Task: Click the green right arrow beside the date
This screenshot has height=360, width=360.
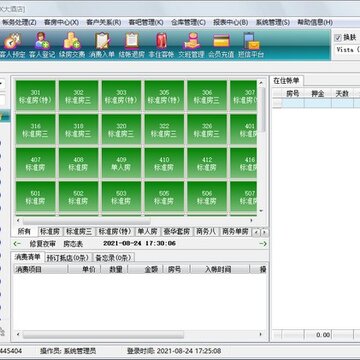Action: (263, 244)
